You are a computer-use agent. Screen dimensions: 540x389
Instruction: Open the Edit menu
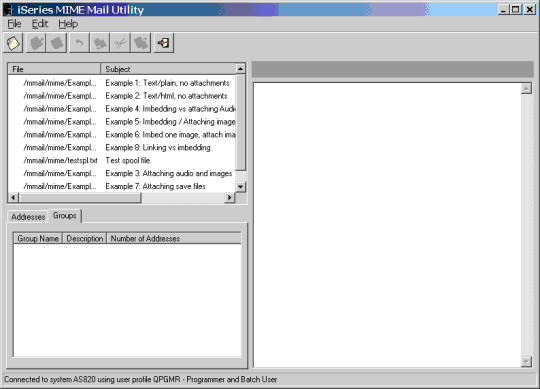[x=40, y=24]
